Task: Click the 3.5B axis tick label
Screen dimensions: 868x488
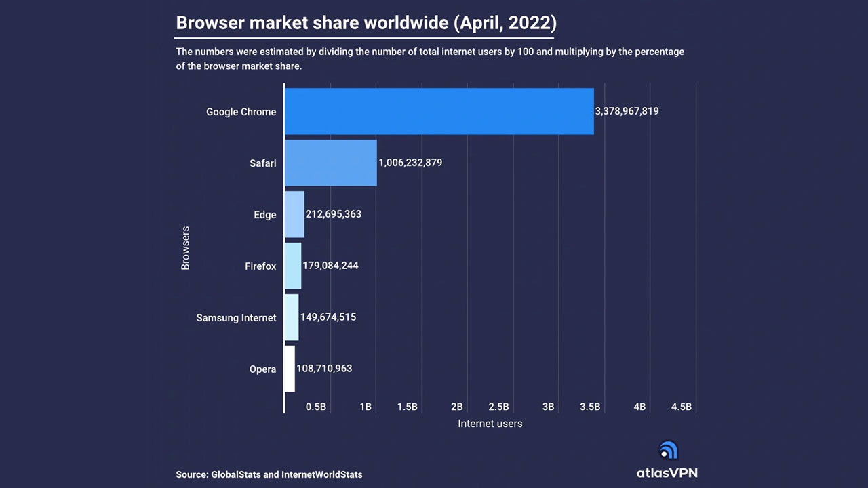Action: coord(590,407)
